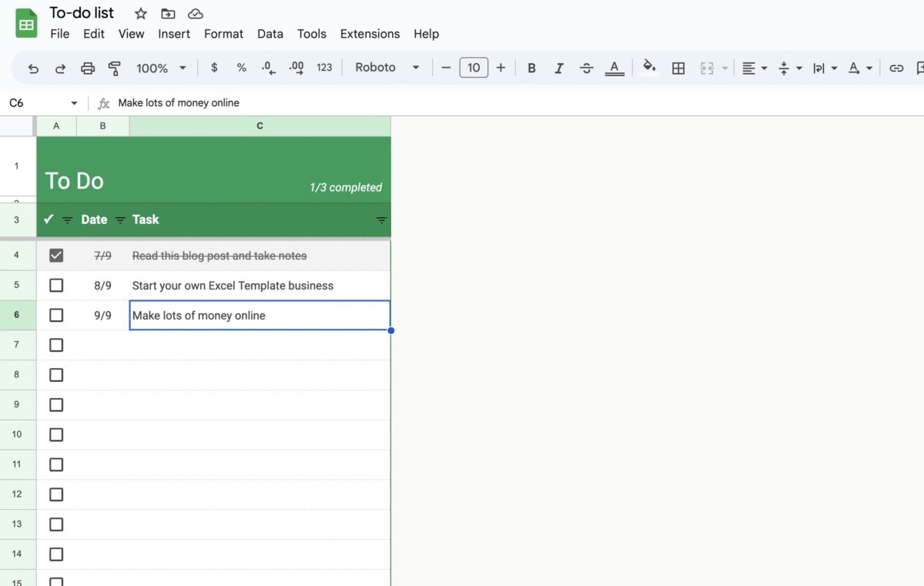The height and width of the screenshot is (586, 924).
Task: Click the Print icon
Action: tap(87, 68)
